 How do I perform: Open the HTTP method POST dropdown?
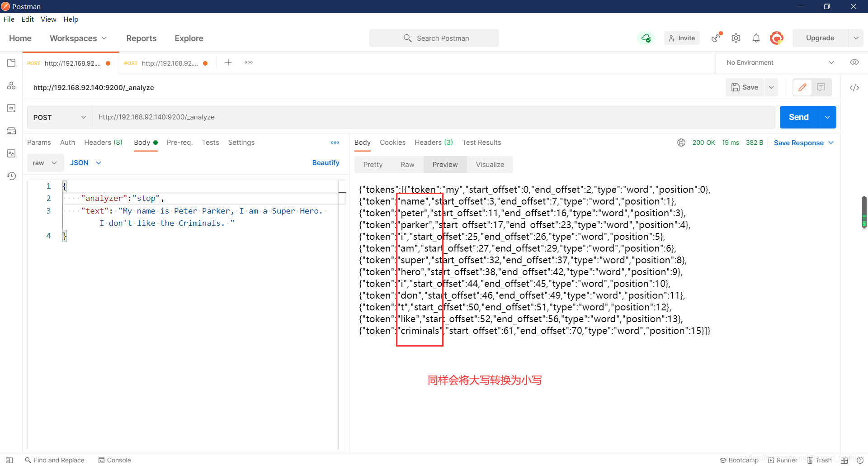point(60,117)
